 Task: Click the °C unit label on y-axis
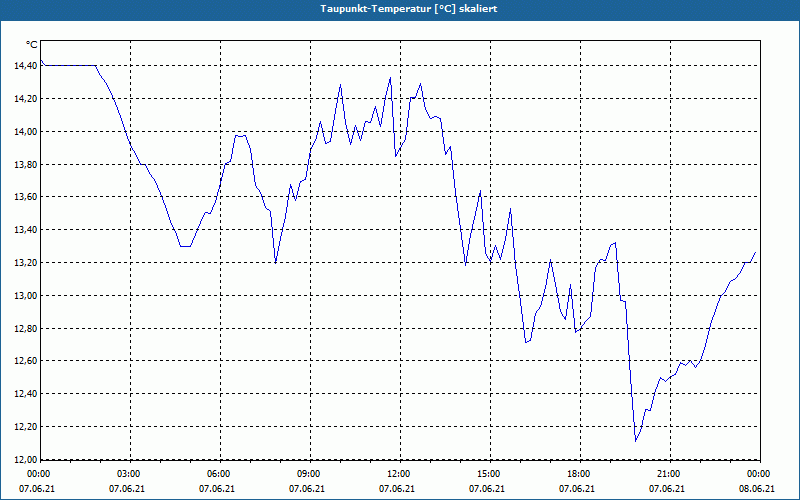click(x=31, y=45)
